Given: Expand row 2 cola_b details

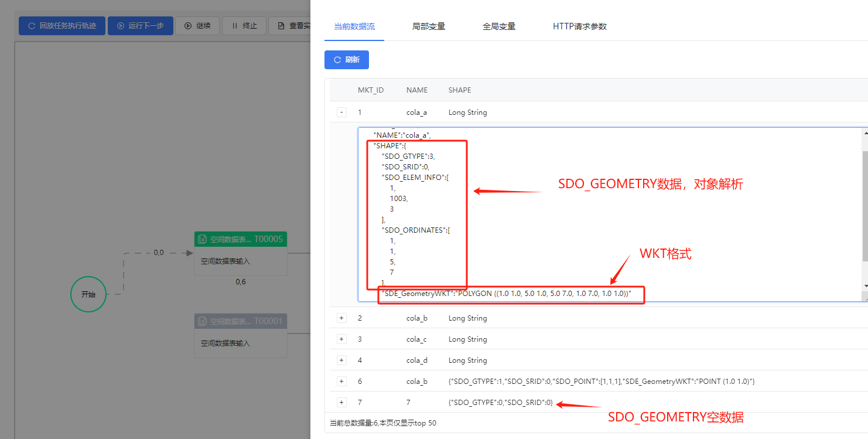Looking at the screenshot, I should (x=341, y=318).
